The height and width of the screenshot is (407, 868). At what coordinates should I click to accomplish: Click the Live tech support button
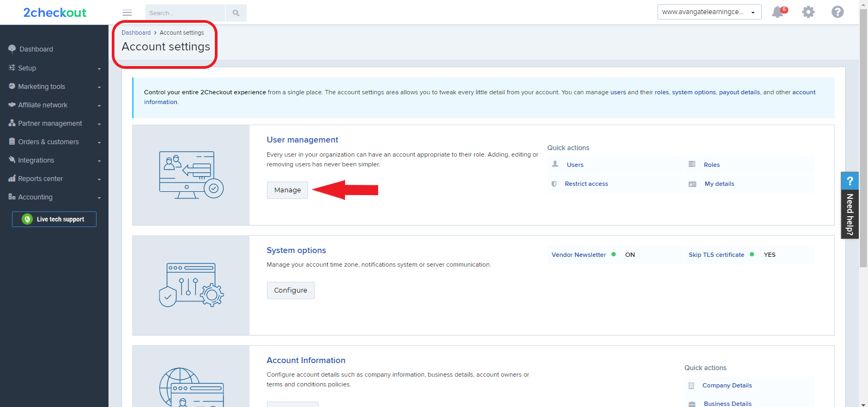pyautogui.click(x=54, y=219)
